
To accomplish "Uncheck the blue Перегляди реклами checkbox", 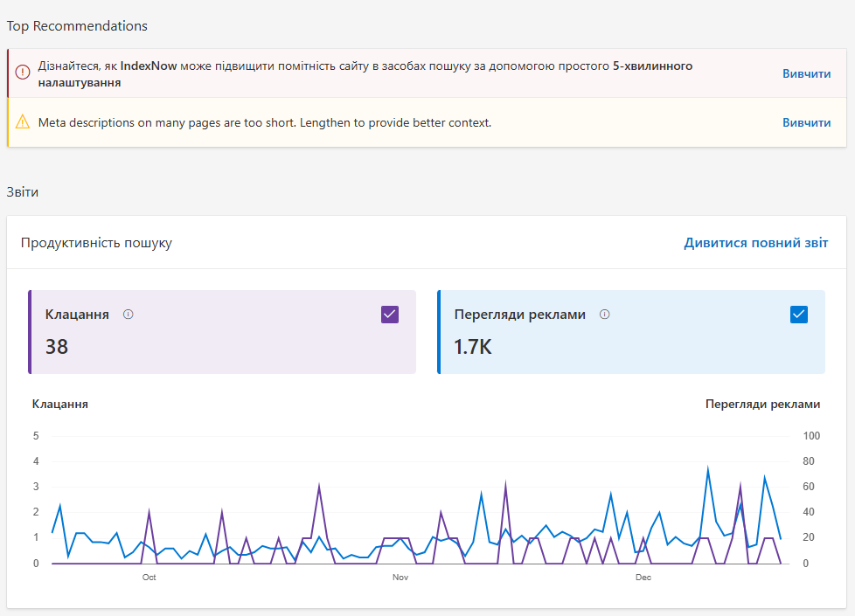I will [x=799, y=315].
